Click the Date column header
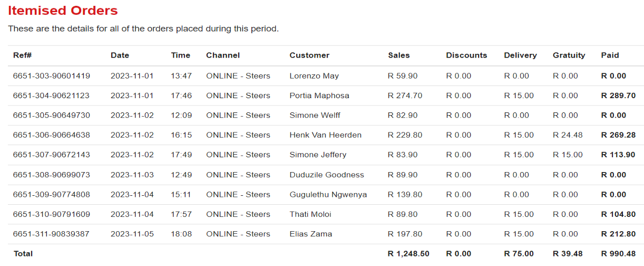Image resolution: width=644 pixels, height=266 pixels. 120,55
